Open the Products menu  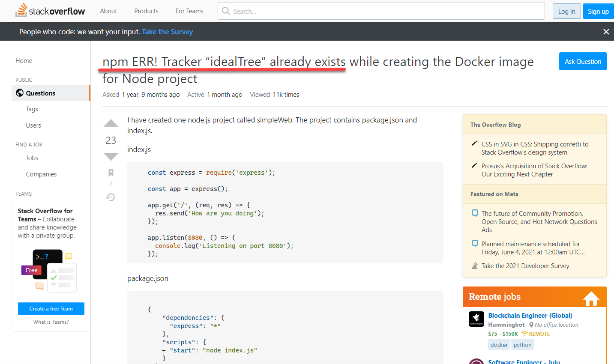pyautogui.click(x=146, y=11)
